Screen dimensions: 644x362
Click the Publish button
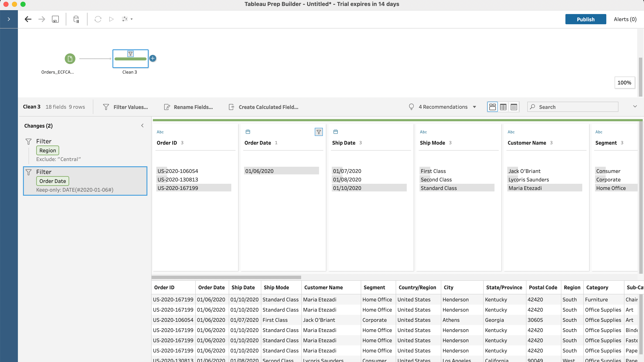click(585, 19)
